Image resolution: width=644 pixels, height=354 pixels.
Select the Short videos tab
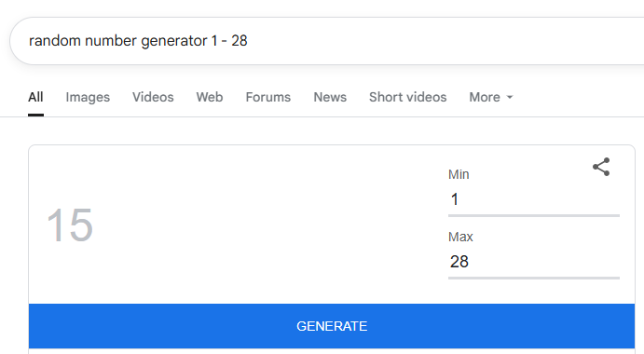[x=407, y=97]
